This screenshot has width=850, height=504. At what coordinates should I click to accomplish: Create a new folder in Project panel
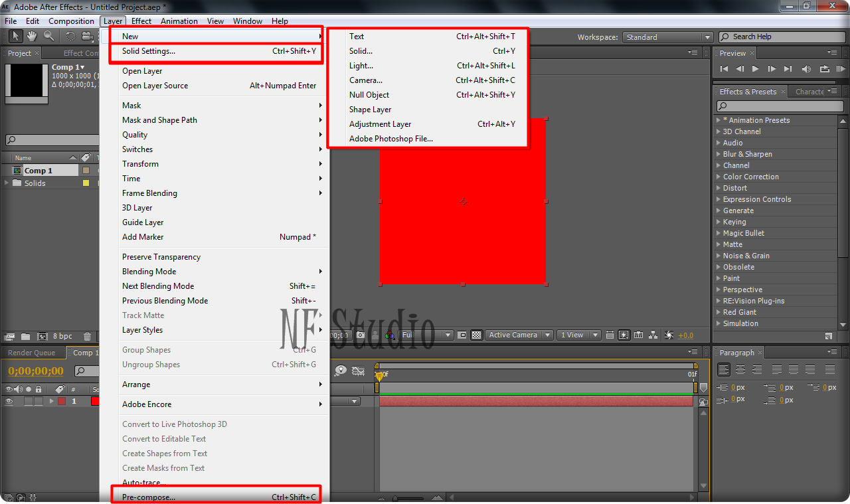pos(26,337)
